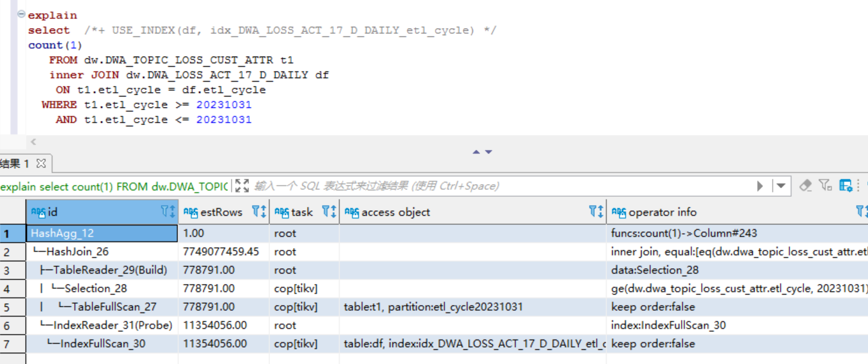Open the filter history dropdown
Viewport: 868px width, 364px height.
click(x=780, y=186)
